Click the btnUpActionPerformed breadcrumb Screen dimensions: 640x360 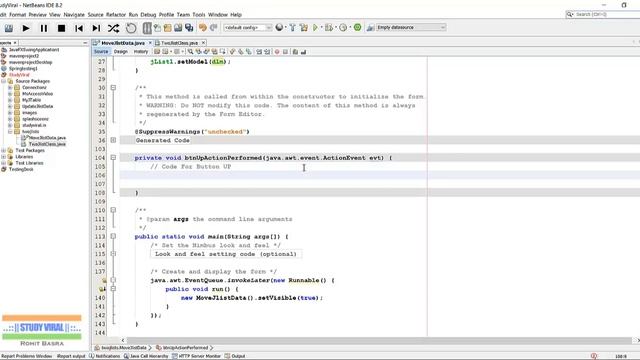182,348
